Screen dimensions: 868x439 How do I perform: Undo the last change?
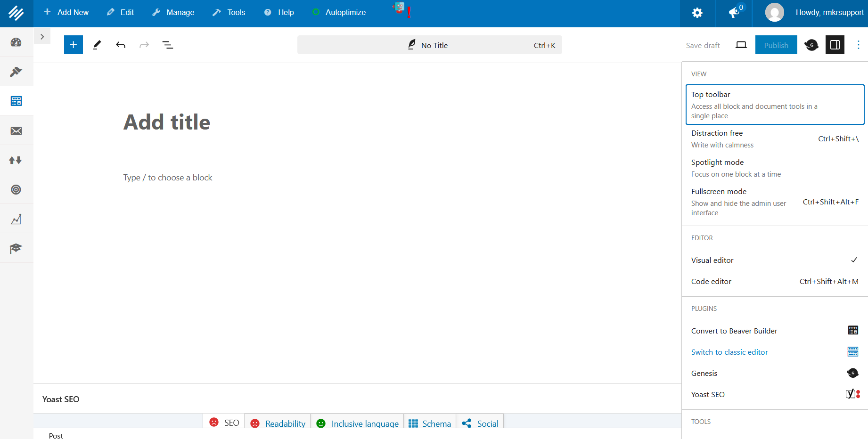[121, 45]
